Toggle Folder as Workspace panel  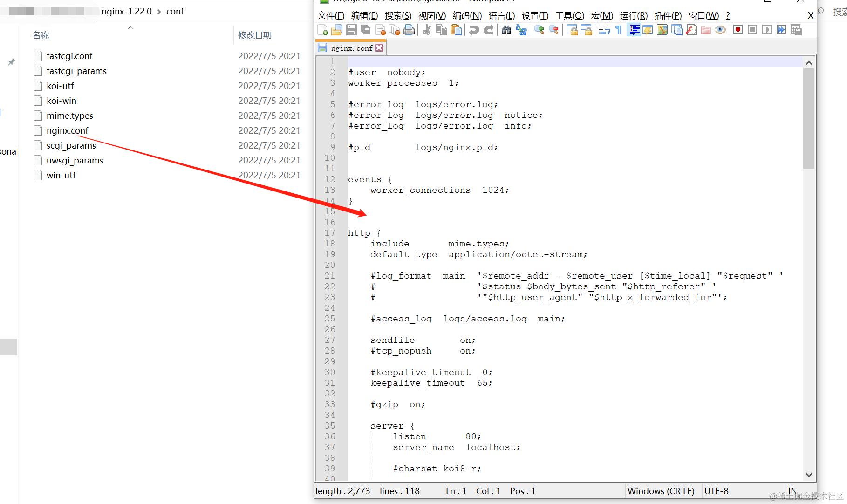pos(706,30)
